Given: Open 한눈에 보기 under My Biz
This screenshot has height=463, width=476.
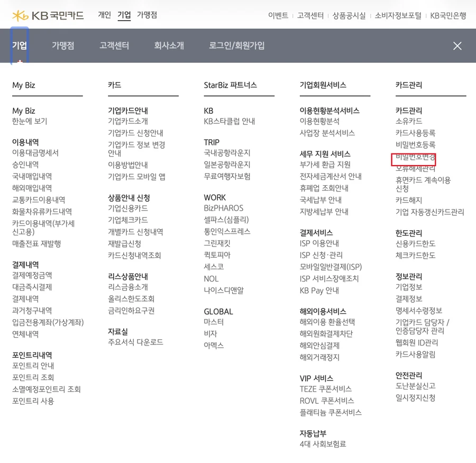Looking at the screenshot, I should coord(30,121).
